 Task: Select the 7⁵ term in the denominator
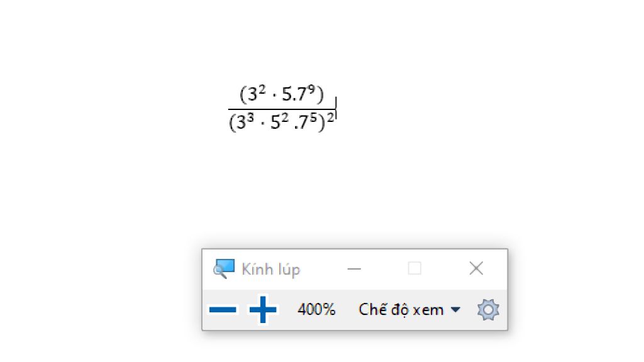[x=307, y=121]
